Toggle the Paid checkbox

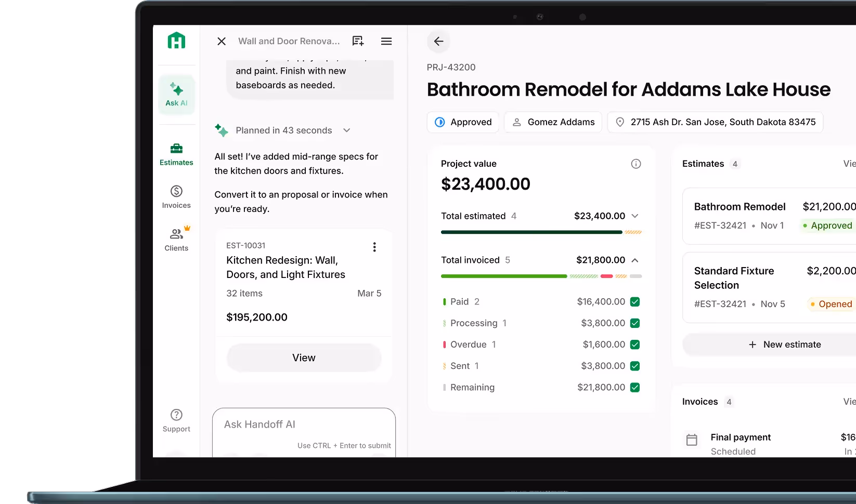(635, 301)
